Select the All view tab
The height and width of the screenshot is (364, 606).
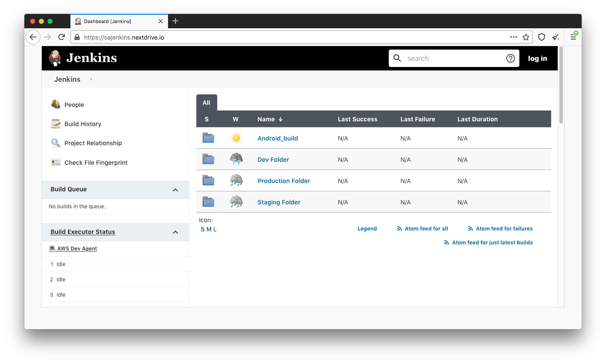tap(206, 103)
